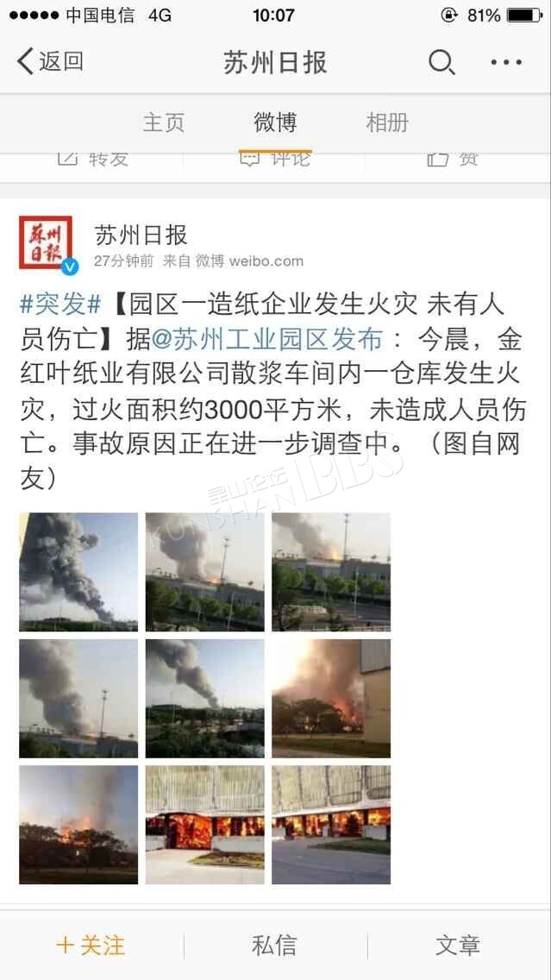Follow the account with ＋关注 button
Screen dimensions: 551x980
tap(91, 945)
